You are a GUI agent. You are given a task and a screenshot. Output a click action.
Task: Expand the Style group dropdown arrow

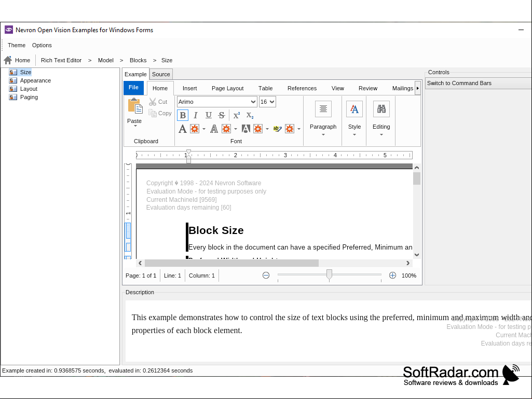(x=354, y=135)
